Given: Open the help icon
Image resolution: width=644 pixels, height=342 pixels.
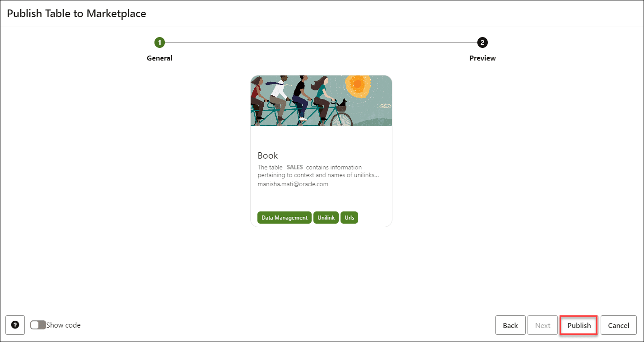Looking at the screenshot, I should [15, 325].
